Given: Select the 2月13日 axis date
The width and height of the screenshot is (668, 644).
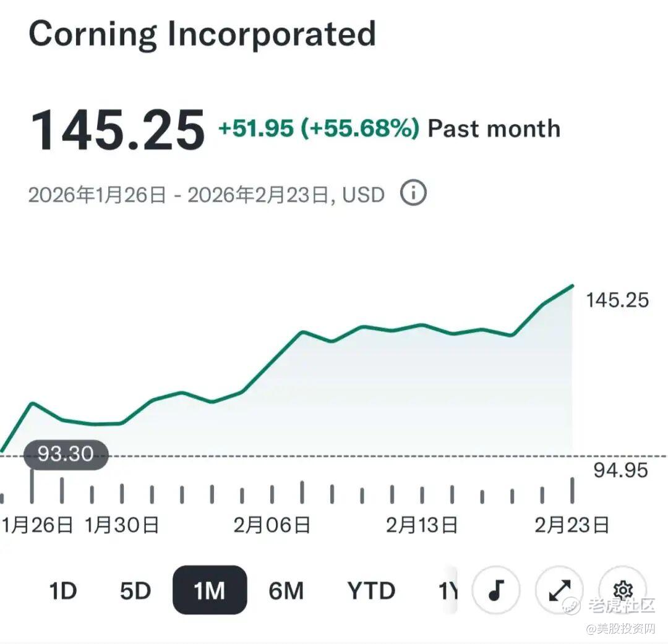Looking at the screenshot, I should [422, 525].
